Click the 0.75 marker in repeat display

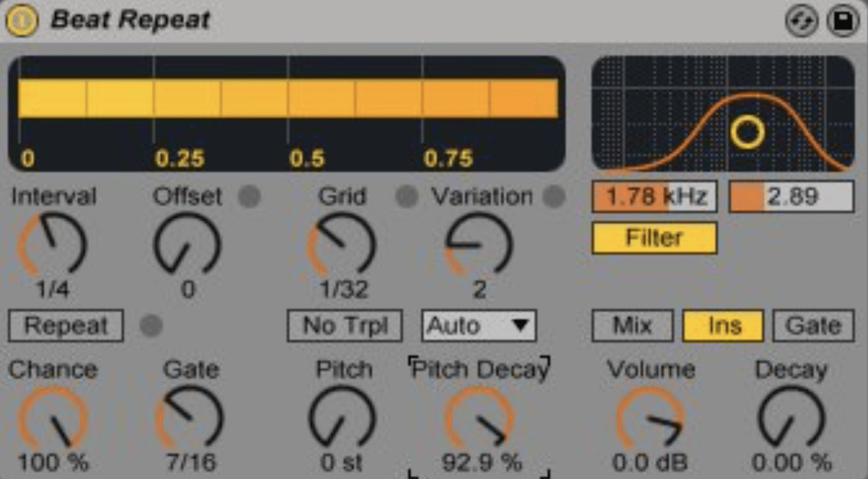pyautogui.click(x=448, y=159)
